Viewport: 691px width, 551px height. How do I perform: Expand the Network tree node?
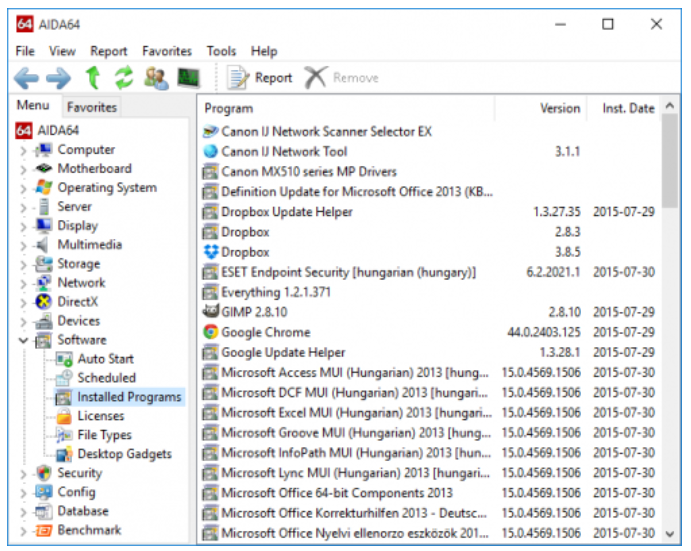(23, 283)
